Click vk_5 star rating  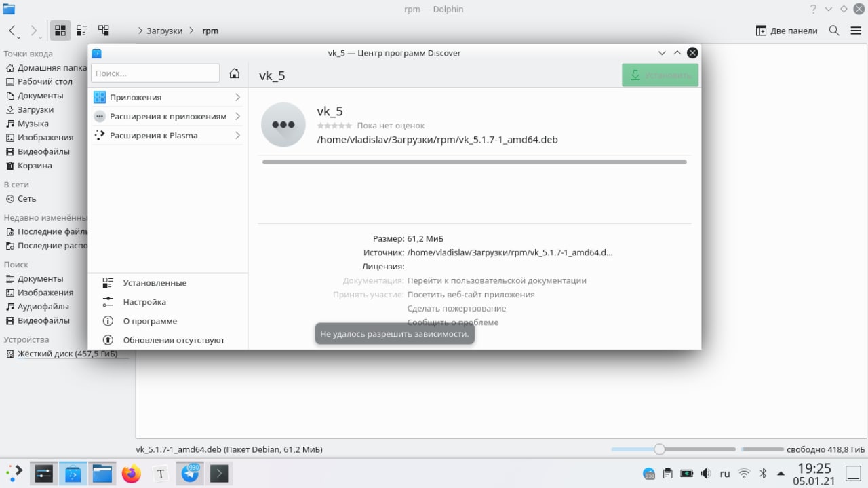click(x=334, y=126)
